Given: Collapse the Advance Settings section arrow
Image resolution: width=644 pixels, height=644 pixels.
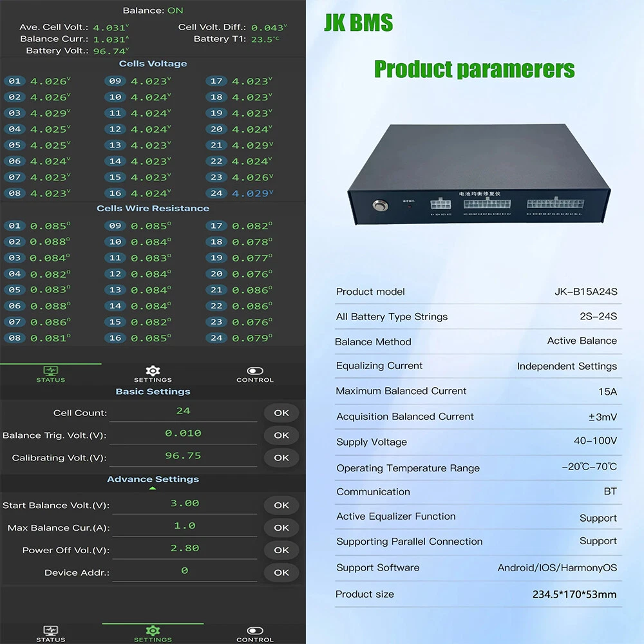Looking at the screenshot, I should click(x=153, y=488).
